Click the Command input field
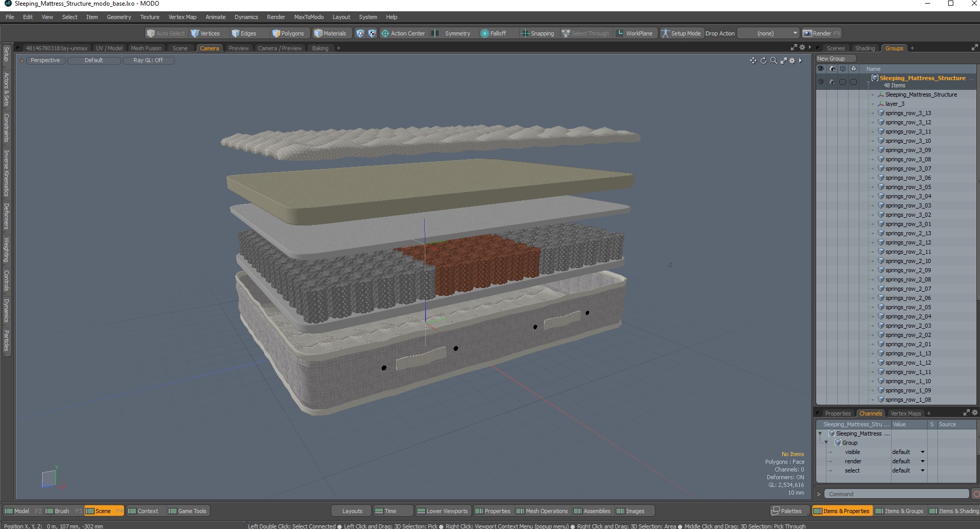Image resolution: width=980 pixels, height=529 pixels. coord(897,494)
